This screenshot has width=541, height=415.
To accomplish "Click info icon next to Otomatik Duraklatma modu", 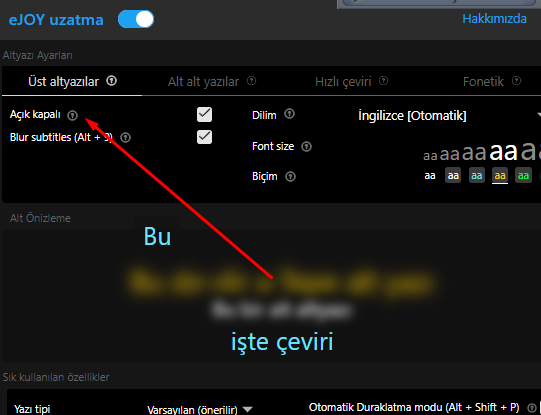I will (532, 408).
